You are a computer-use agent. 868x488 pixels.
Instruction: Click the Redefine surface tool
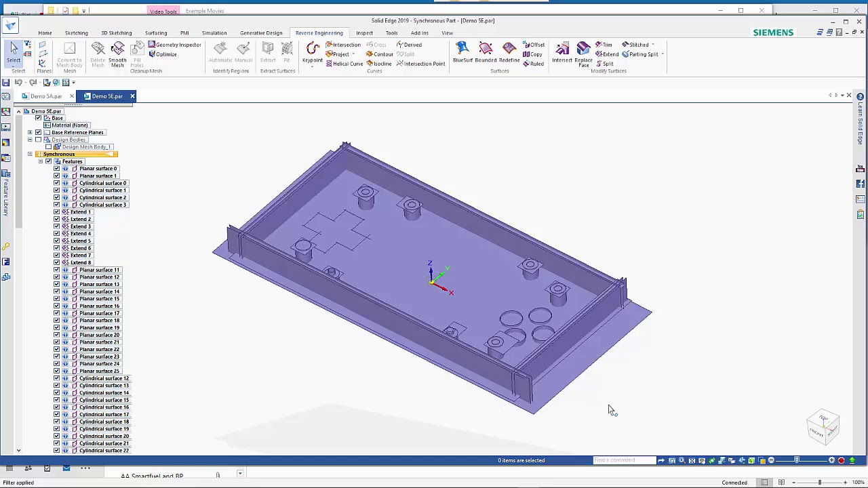(x=509, y=52)
